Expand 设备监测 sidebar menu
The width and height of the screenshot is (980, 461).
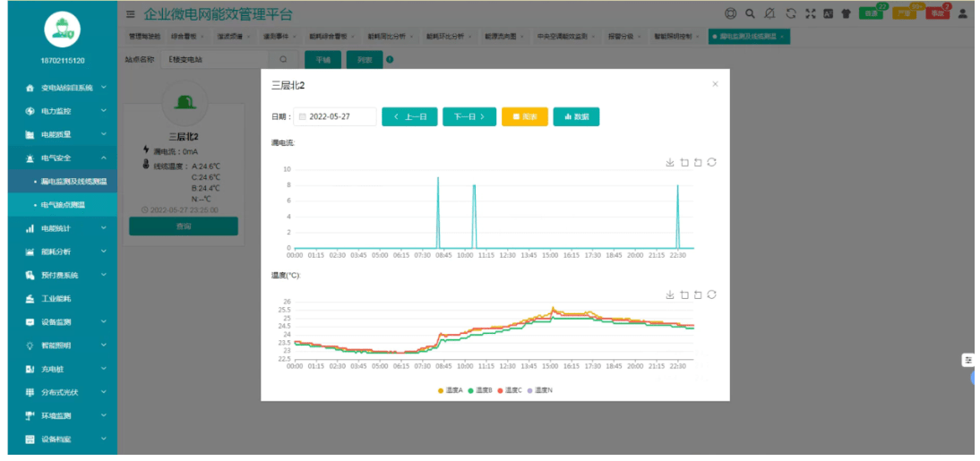pos(63,322)
